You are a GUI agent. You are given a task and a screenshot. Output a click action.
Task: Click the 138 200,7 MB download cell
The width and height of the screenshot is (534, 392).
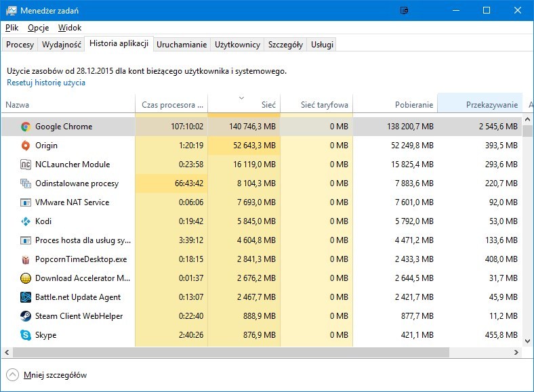click(395, 127)
